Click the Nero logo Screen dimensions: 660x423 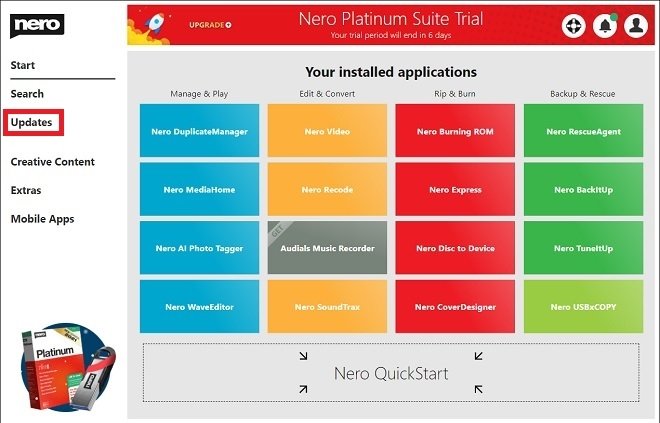click(x=37, y=25)
